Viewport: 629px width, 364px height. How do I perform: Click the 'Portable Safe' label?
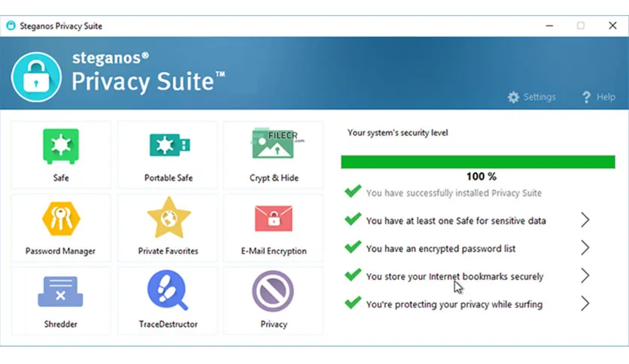pyautogui.click(x=169, y=177)
